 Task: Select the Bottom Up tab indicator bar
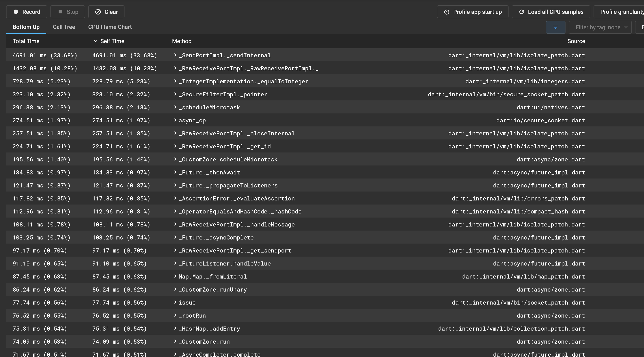click(x=26, y=33)
